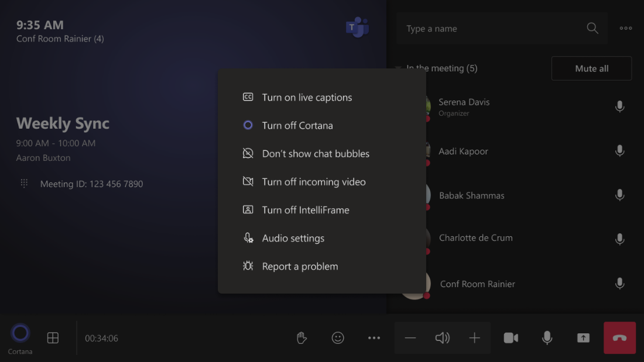Open the layout grid view icon
Viewport: 644px width, 362px height.
(53, 338)
